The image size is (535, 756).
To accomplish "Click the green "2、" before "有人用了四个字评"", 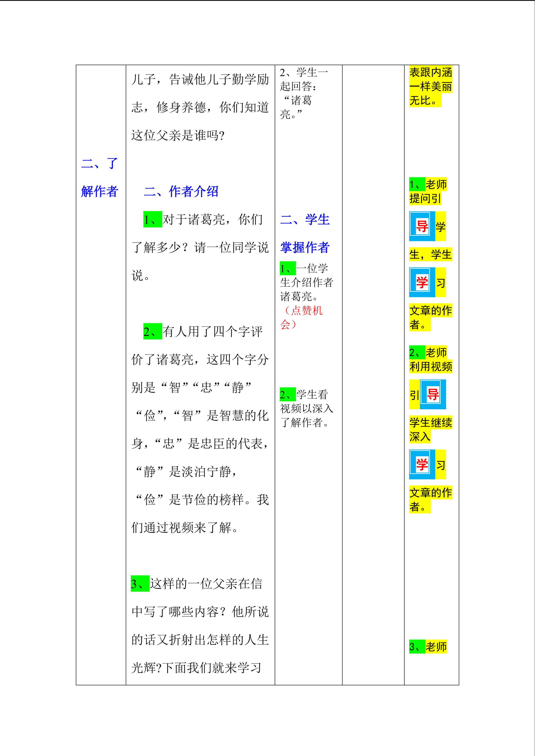I will 153,331.
